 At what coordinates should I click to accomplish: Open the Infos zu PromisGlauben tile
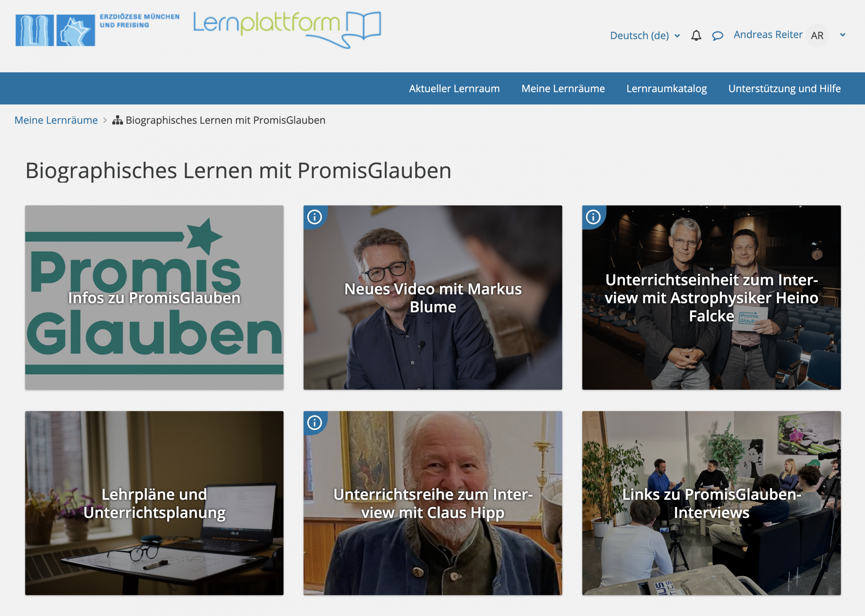154,298
